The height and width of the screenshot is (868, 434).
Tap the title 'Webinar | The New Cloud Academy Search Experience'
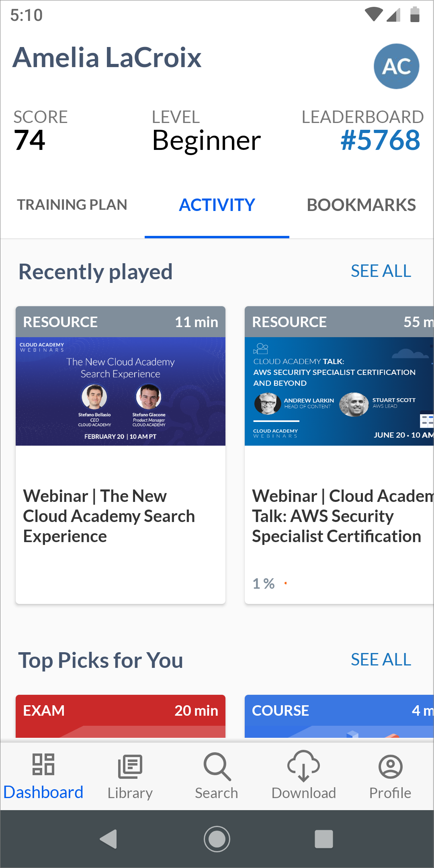click(x=109, y=516)
